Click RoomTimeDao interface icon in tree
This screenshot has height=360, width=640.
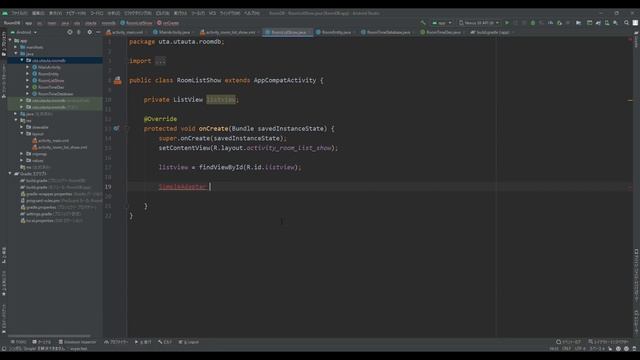(35, 87)
